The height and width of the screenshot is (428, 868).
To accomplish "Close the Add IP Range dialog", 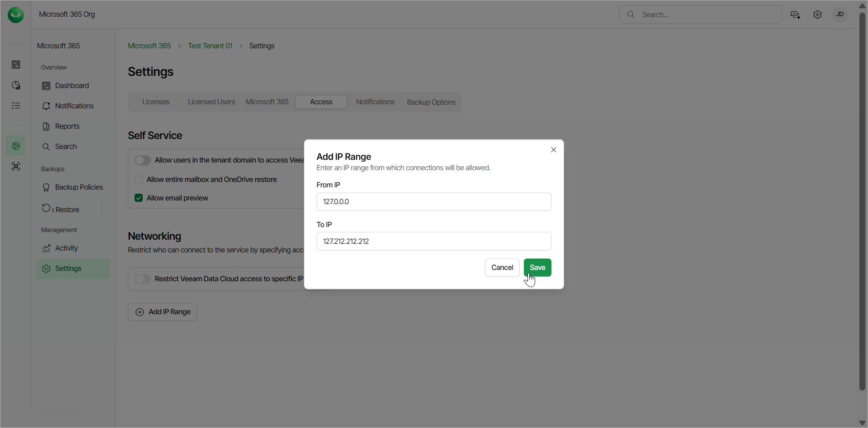I will click(553, 150).
